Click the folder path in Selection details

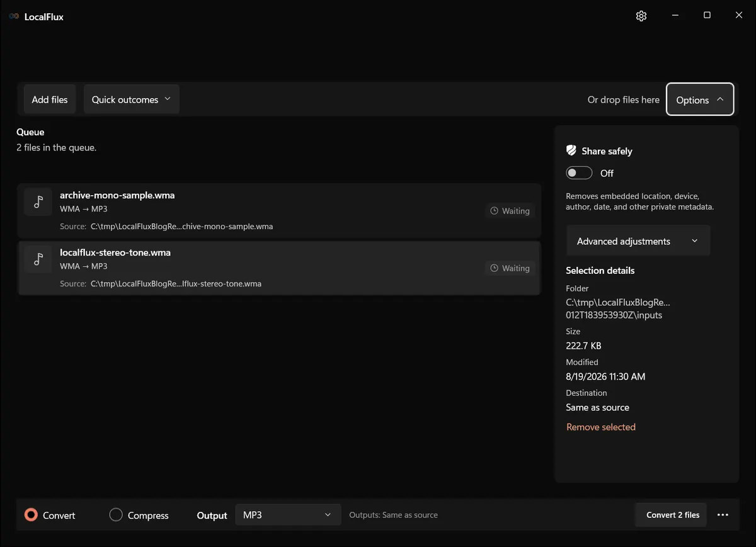[x=618, y=308]
